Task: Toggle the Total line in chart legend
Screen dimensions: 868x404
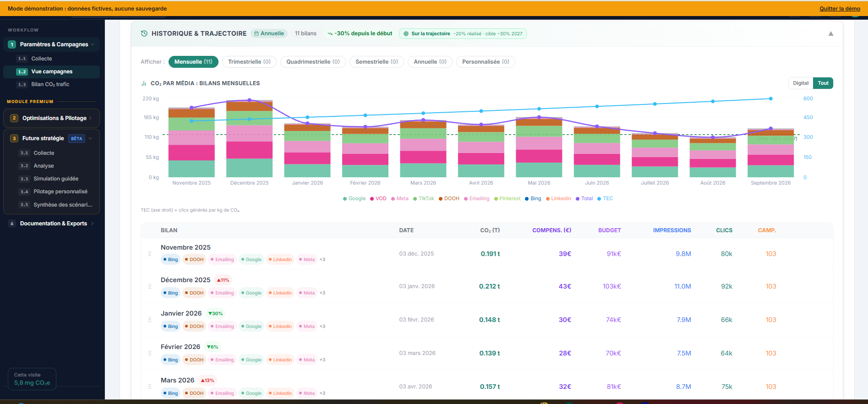Action: click(x=584, y=198)
